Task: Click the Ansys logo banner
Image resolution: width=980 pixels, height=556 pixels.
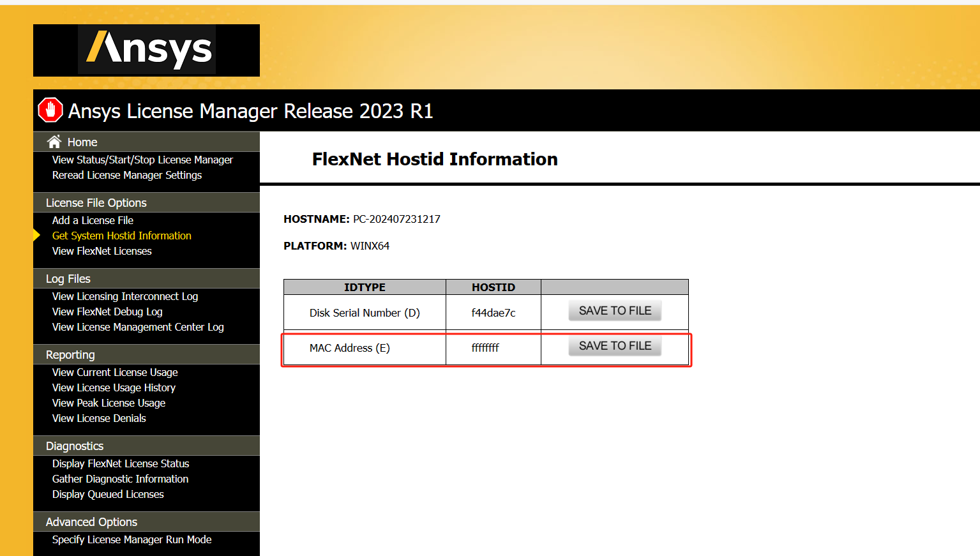Action: pos(146,50)
